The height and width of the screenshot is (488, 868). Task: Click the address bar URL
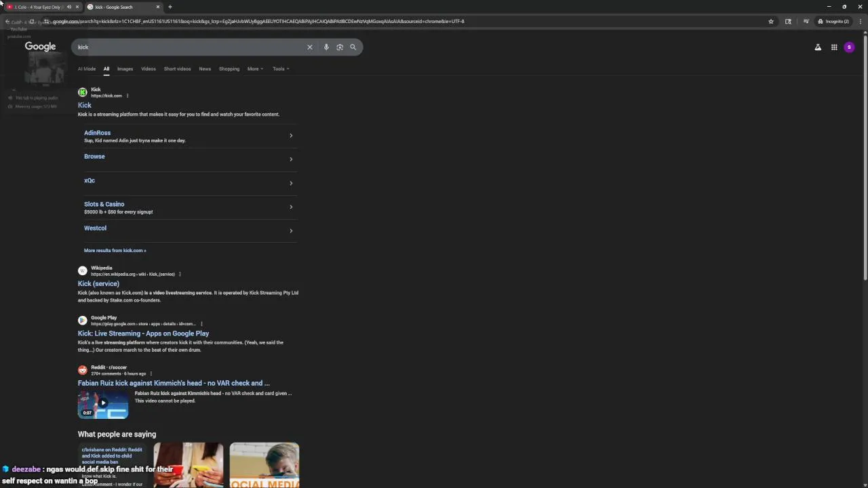pos(258,21)
